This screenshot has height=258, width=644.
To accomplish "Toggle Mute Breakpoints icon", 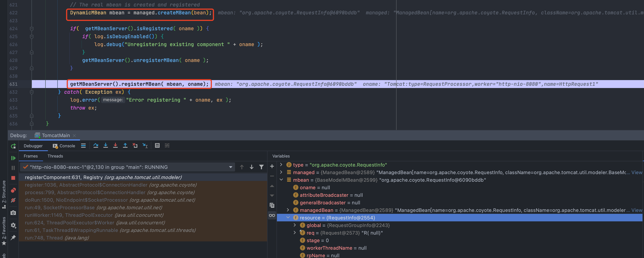I will click(x=13, y=200).
